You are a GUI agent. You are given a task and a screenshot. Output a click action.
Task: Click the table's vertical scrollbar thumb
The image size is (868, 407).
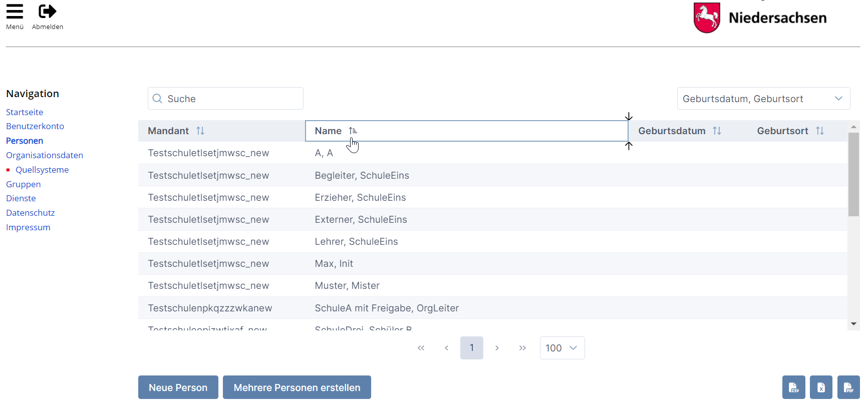853,174
